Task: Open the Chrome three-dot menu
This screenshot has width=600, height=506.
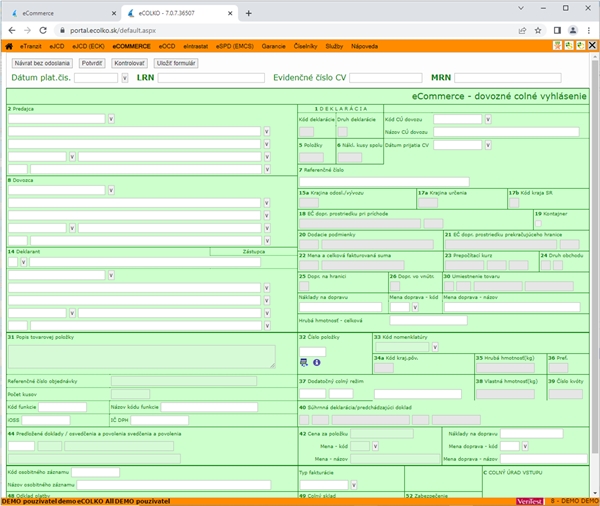Action: coord(589,30)
